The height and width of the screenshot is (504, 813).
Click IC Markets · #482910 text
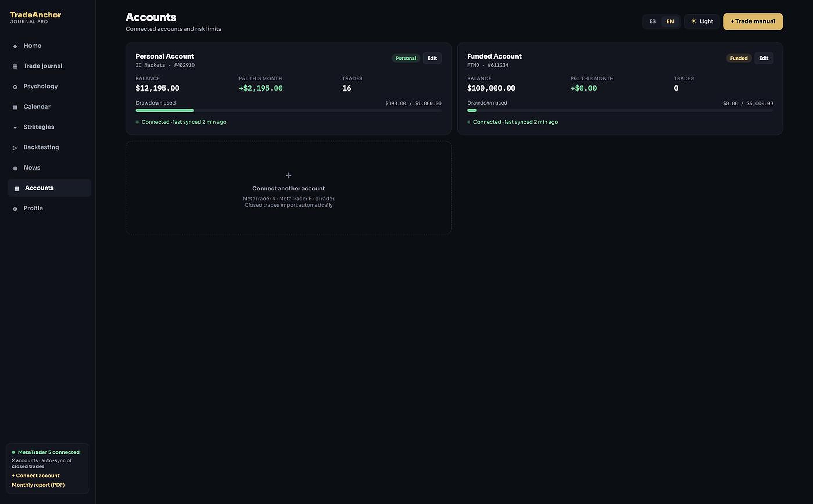tap(165, 65)
